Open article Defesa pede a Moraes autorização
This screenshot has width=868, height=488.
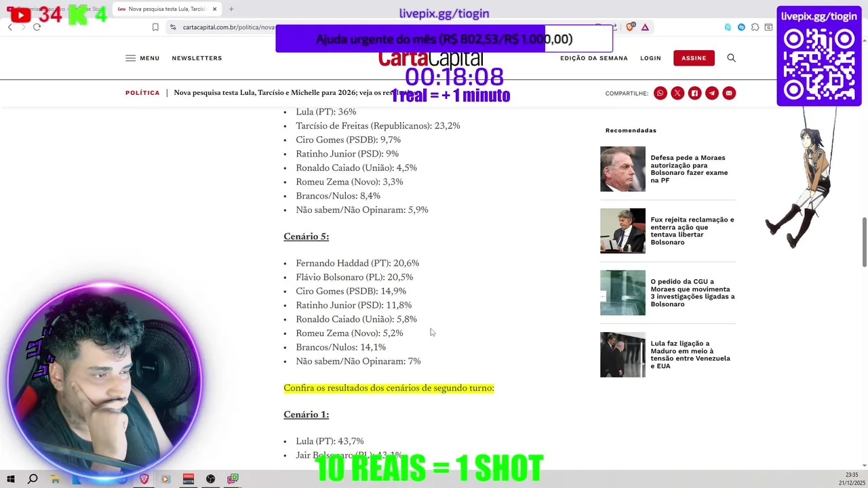689,169
